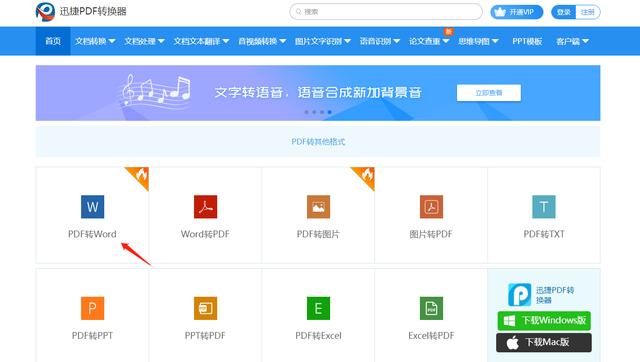The height and width of the screenshot is (362, 640).
Task: Click the PDF转图片 label
Action: [318, 234]
